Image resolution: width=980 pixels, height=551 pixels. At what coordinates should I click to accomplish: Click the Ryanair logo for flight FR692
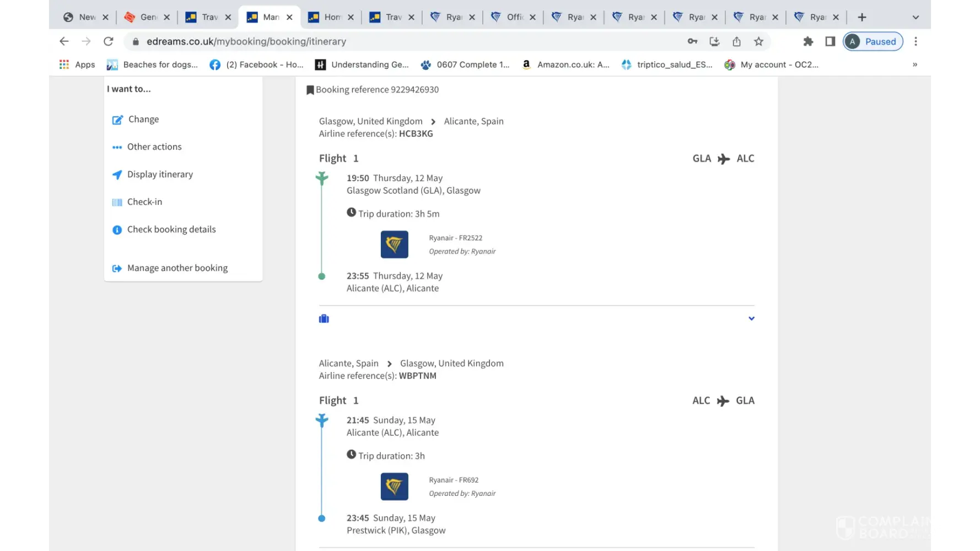click(x=394, y=487)
